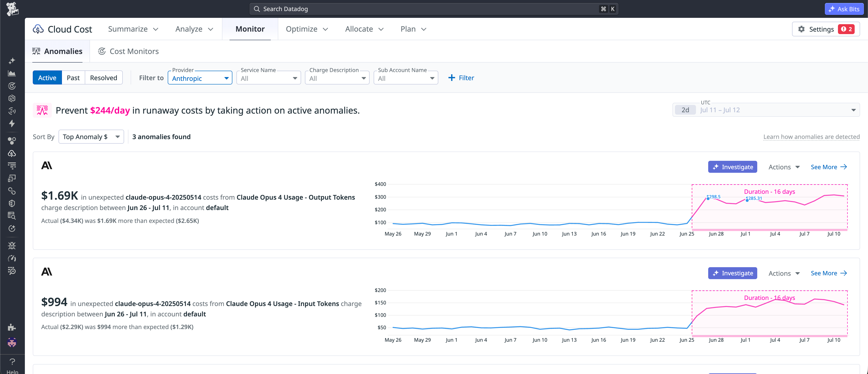Open the bug icon in the sidebar
Screen dimensions: 868x374
(x=12, y=246)
